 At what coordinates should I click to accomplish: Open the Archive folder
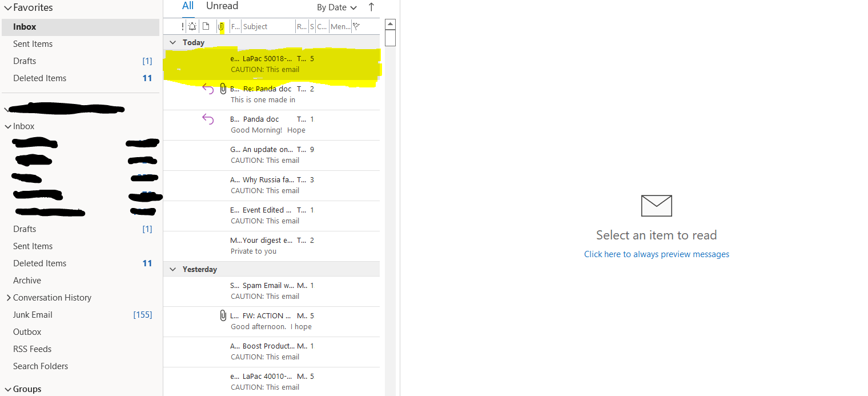(81, 281)
